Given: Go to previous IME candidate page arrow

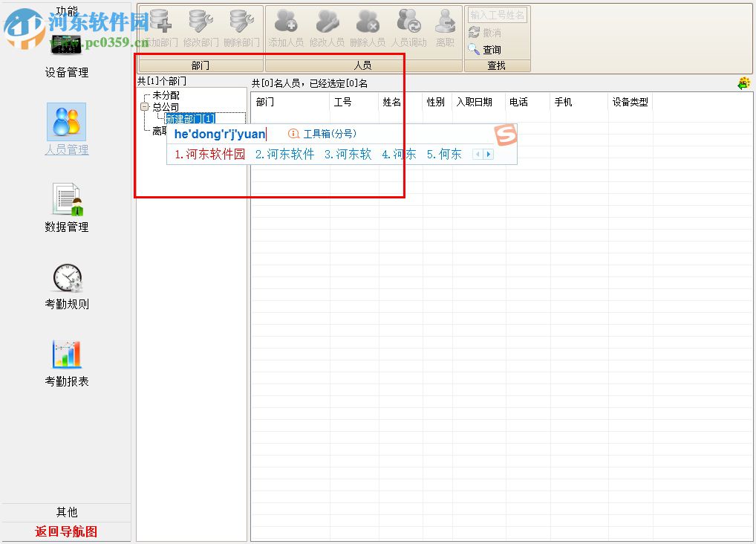Looking at the screenshot, I should pyautogui.click(x=478, y=154).
